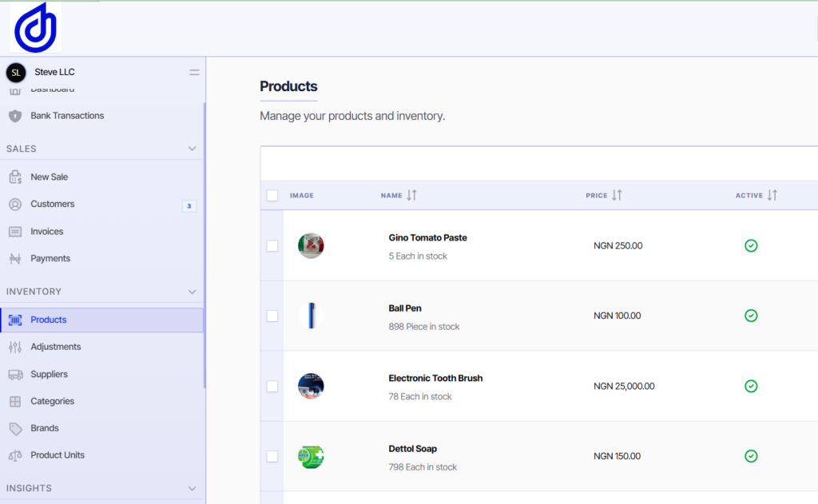Click the Adjustments sliders icon
This screenshot has width=818, height=504.
coord(15,347)
